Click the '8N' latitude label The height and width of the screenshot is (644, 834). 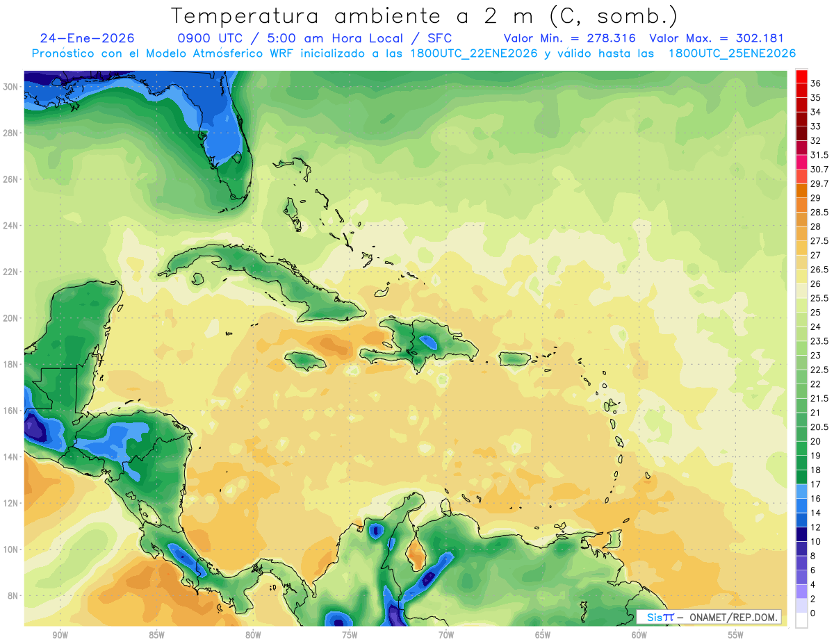[13, 595]
